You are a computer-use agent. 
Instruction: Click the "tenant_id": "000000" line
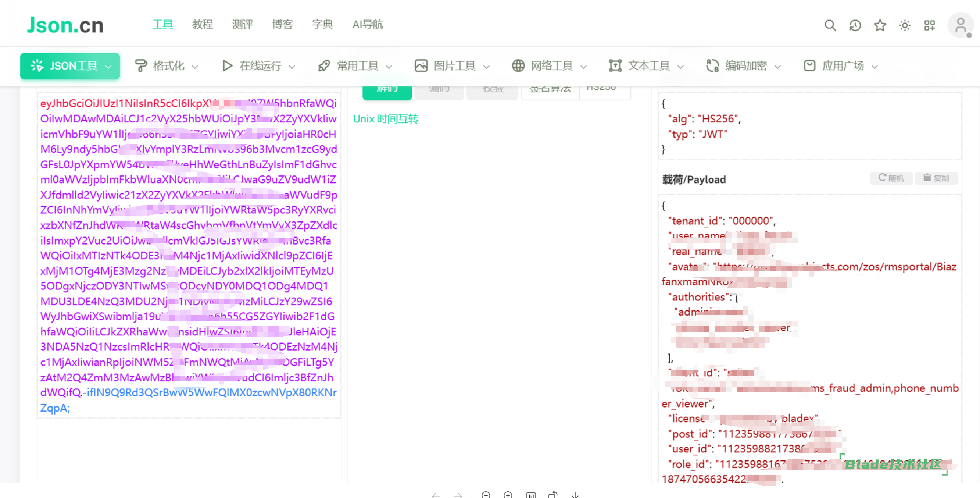(722, 221)
